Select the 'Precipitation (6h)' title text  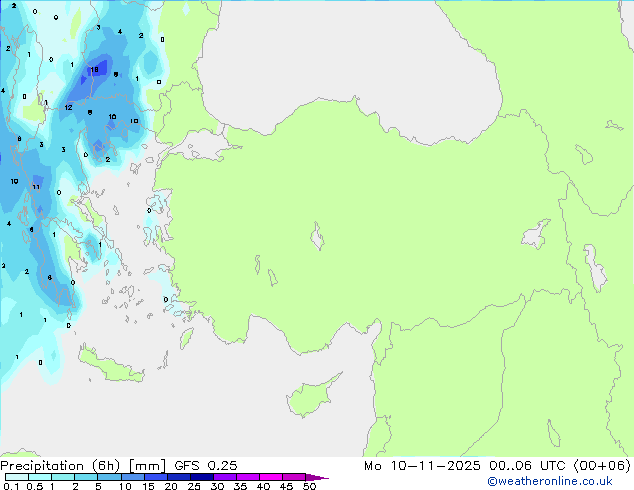[x=60, y=466]
